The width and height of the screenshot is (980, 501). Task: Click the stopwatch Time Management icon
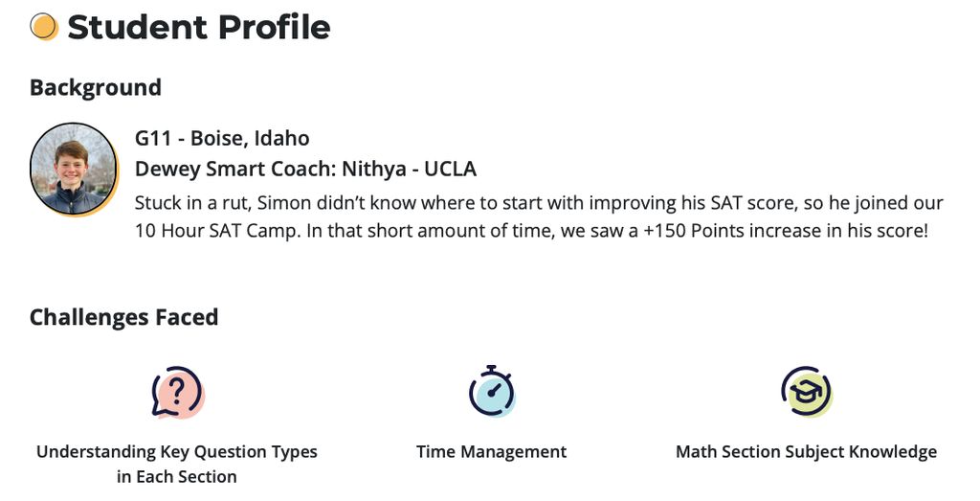pos(492,391)
